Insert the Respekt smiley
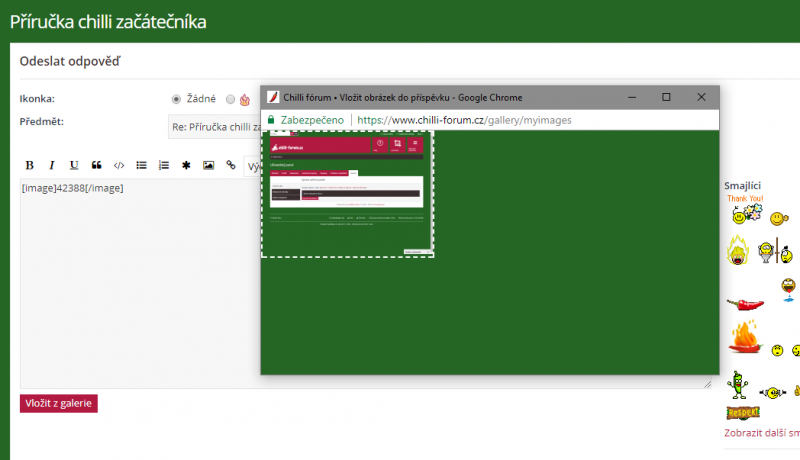 coord(742,412)
